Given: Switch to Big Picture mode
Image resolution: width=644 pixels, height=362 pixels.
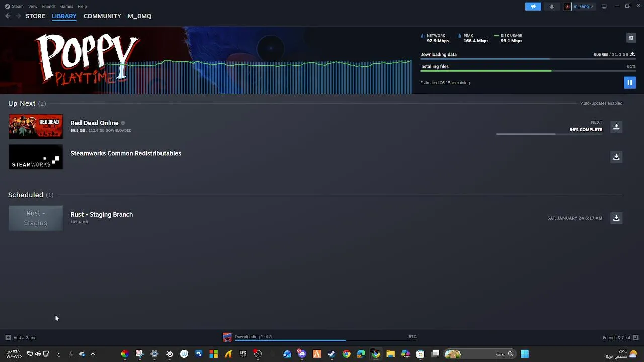Looking at the screenshot, I should [604, 6].
